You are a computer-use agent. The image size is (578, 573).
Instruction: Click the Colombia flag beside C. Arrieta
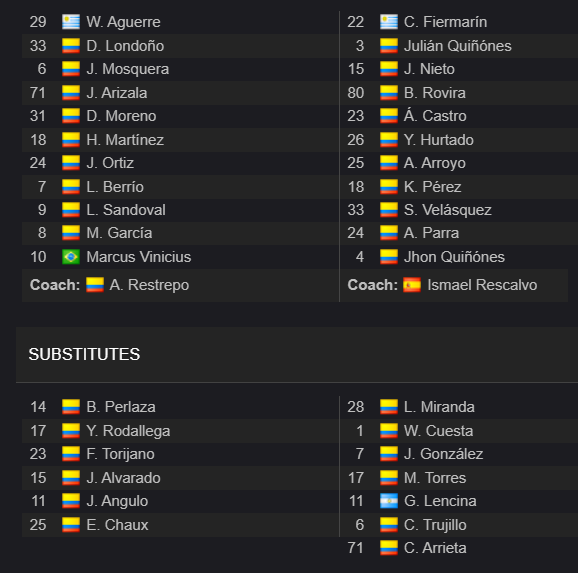coord(389,548)
